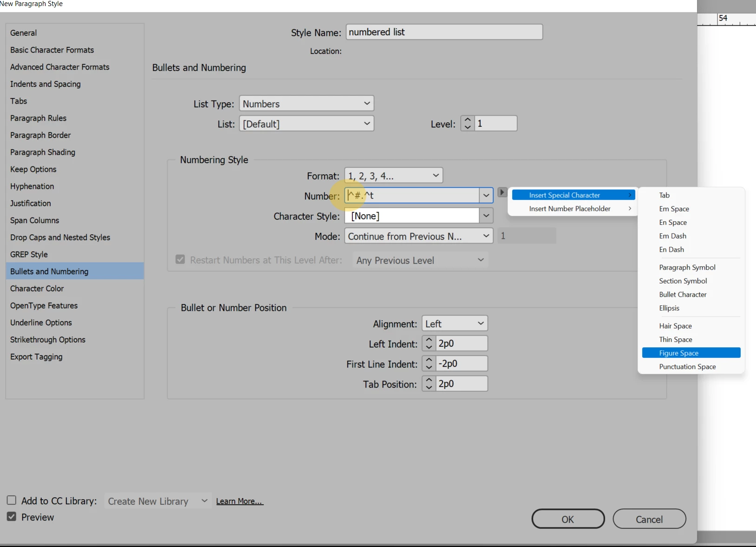The height and width of the screenshot is (547, 756).
Task: Open GREP Style section
Action: [x=75, y=254]
